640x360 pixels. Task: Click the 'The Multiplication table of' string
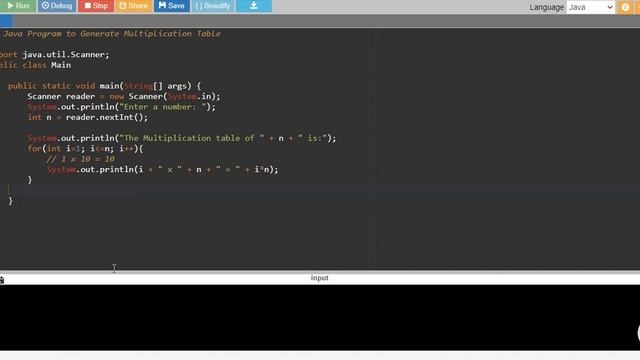(191, 138)
